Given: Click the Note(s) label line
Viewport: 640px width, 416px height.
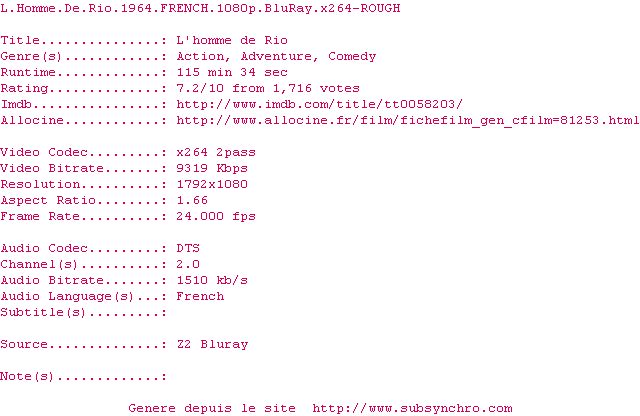Looking at the screenshot, I should [x=84, y=376].
